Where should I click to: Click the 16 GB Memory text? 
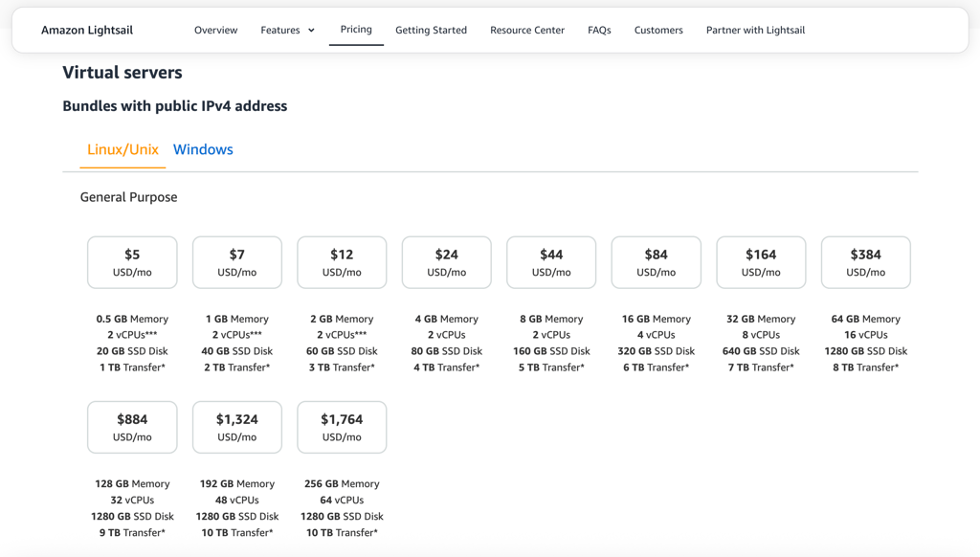(657, 319)
